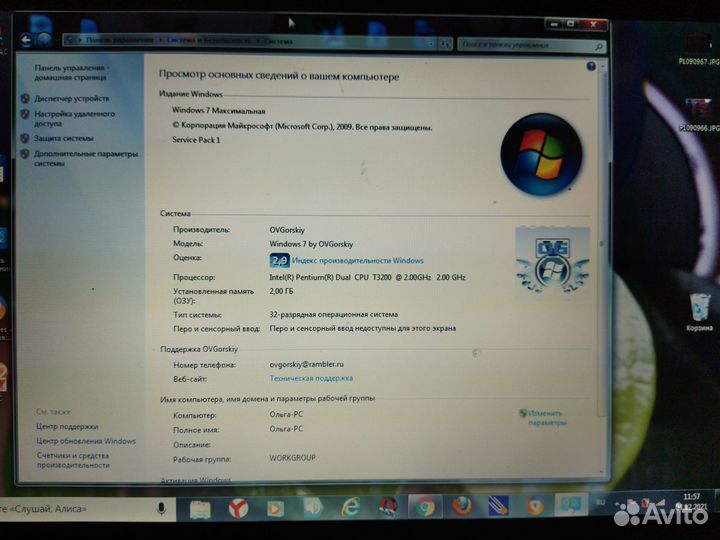Click the WORKGROUP workgroup value

(x=292, y=458)
